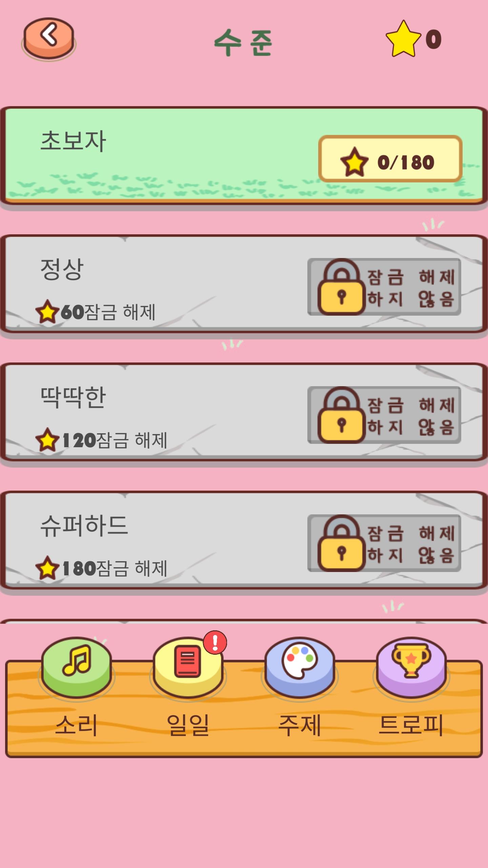Screen dimensions: 488x868
Task: Select the 초보자 beginner level card
Action: [x=244, y=156]
